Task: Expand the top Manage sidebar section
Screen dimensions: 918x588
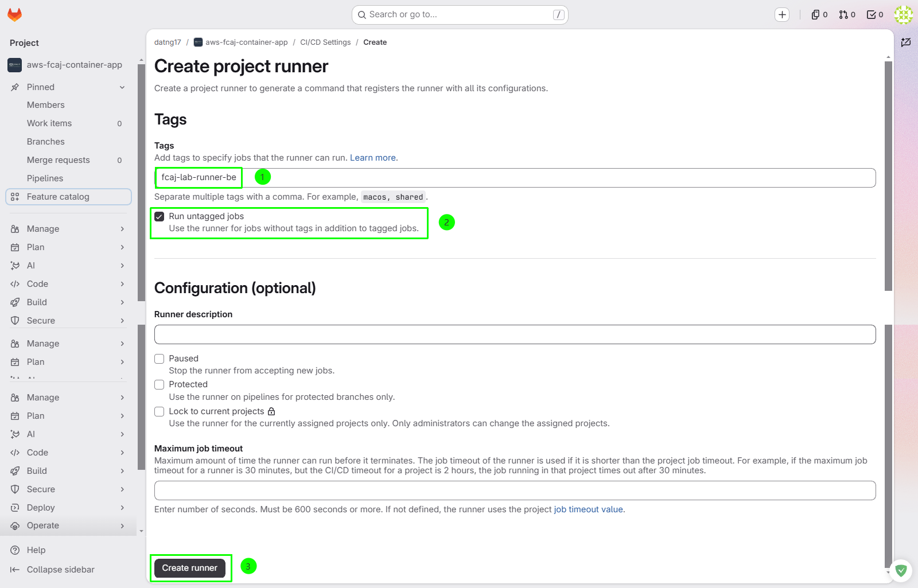Action: point(68,229)
